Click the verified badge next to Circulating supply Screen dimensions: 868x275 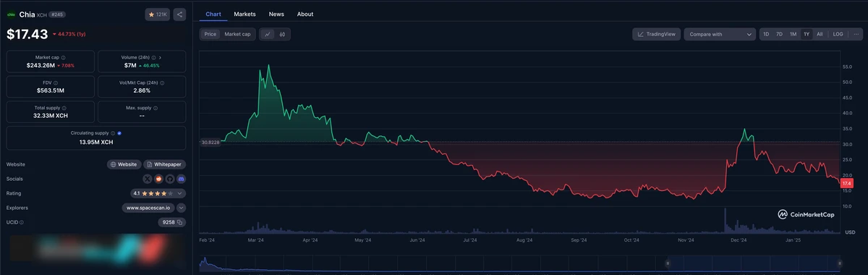tap(119, 133)
